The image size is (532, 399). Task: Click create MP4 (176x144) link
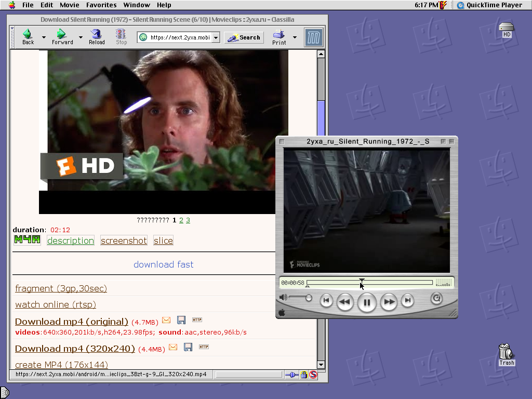[62, 365]
